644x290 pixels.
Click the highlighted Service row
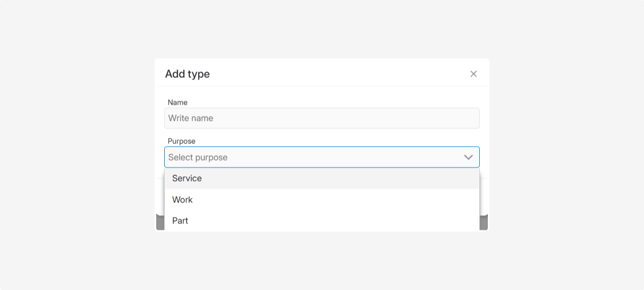[322, 178]
